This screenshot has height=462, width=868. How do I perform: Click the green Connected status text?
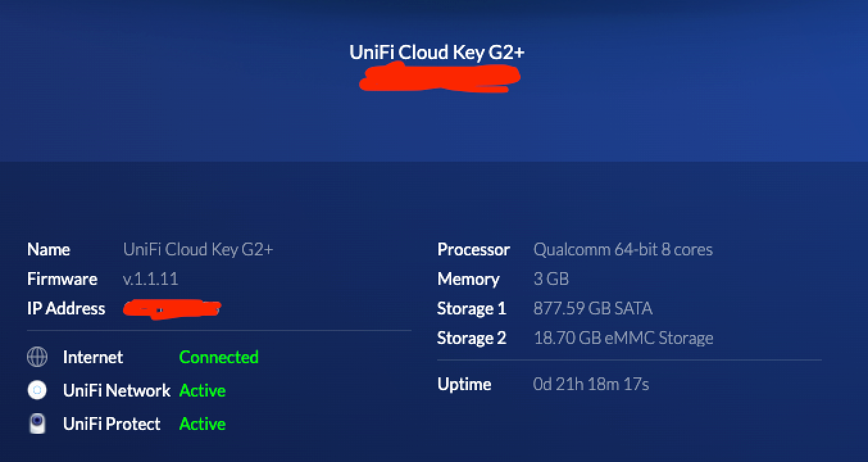219,357
